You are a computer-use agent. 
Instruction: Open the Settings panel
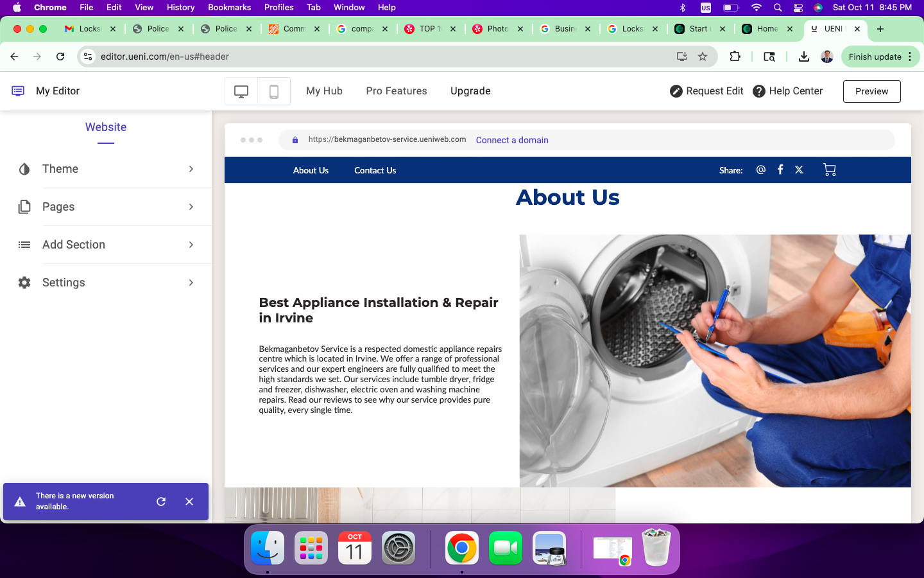(x=106, y=283)
